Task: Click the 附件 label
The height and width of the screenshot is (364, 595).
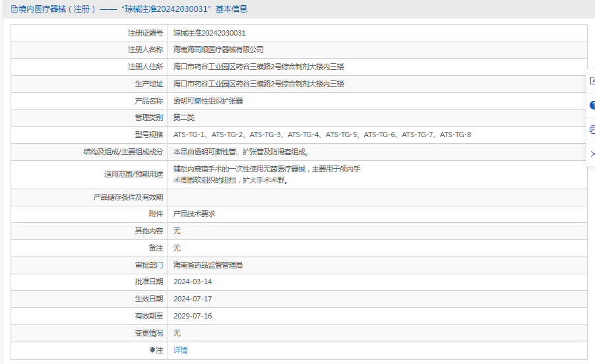Action: [x=156, y=214]
